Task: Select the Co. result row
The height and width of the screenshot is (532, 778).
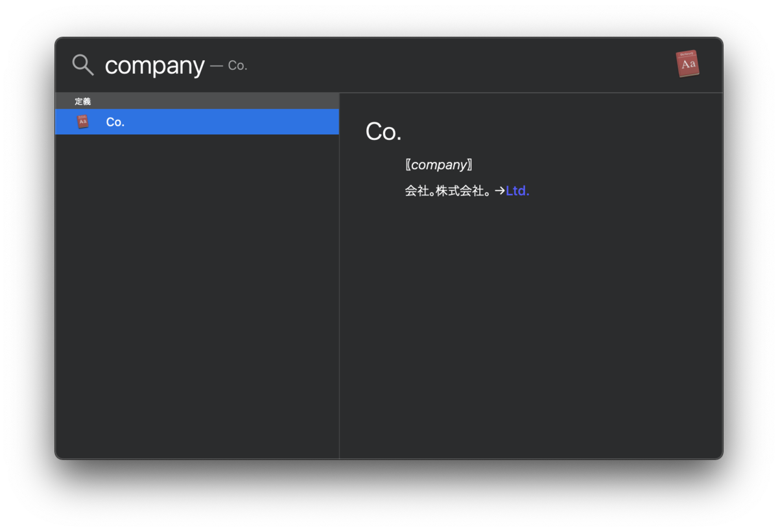Action: [197, 122]
